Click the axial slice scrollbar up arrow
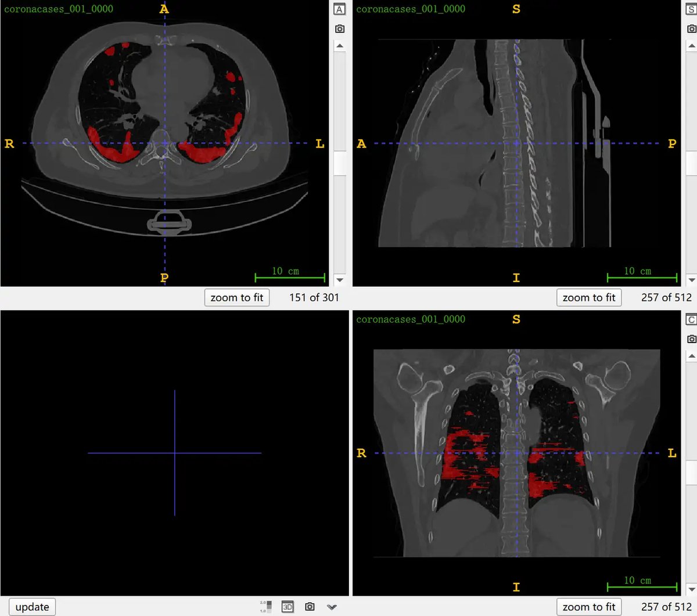 340,45
